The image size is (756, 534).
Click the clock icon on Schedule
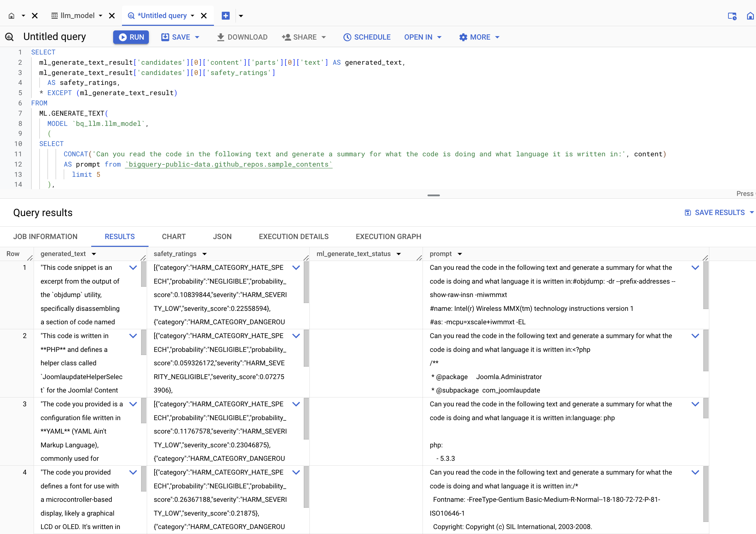347,37
